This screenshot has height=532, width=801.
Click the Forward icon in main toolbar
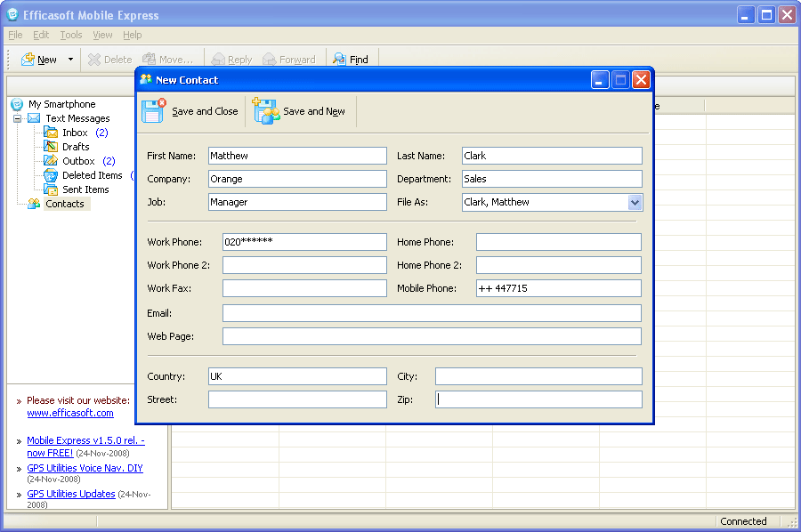click(269, 60)
